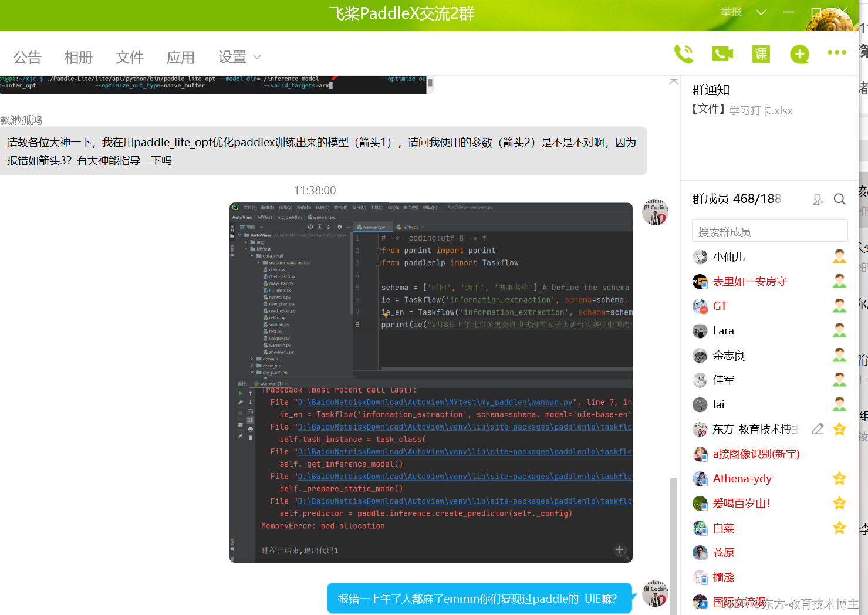This screenshot has width=868, height=615.
Task: Click the add member icon beside 群成员
Action: coord(818,200)
